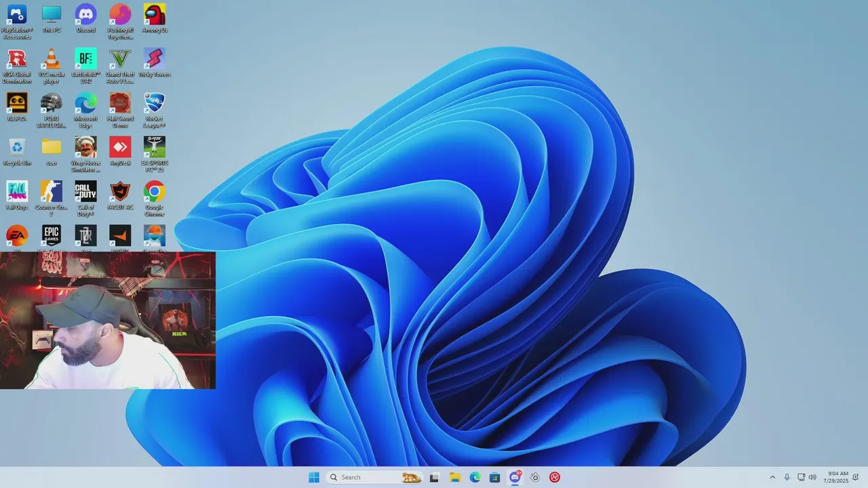Select the Pushing It Together desktop shortcut
868x488 pixels.
pos(120,21)
